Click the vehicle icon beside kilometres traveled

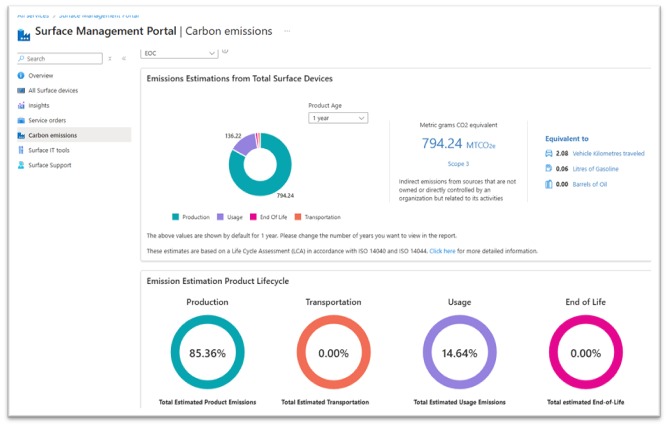tap(549, 154)
